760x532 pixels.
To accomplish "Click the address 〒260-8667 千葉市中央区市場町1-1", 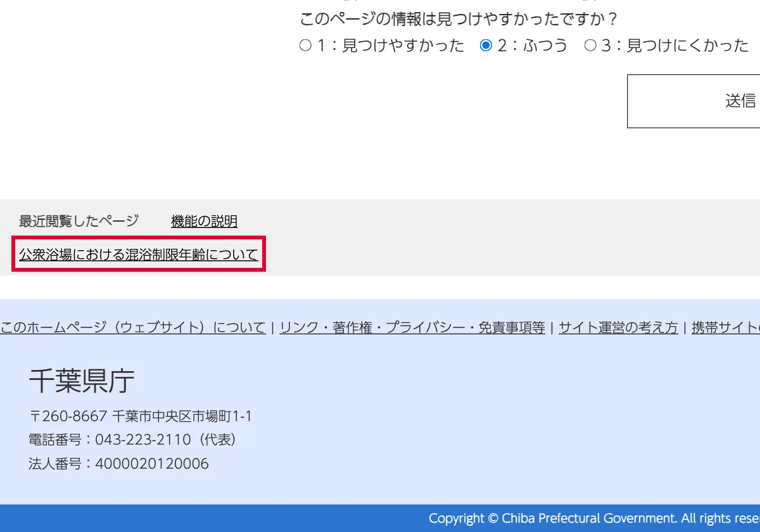I will 141,416.
